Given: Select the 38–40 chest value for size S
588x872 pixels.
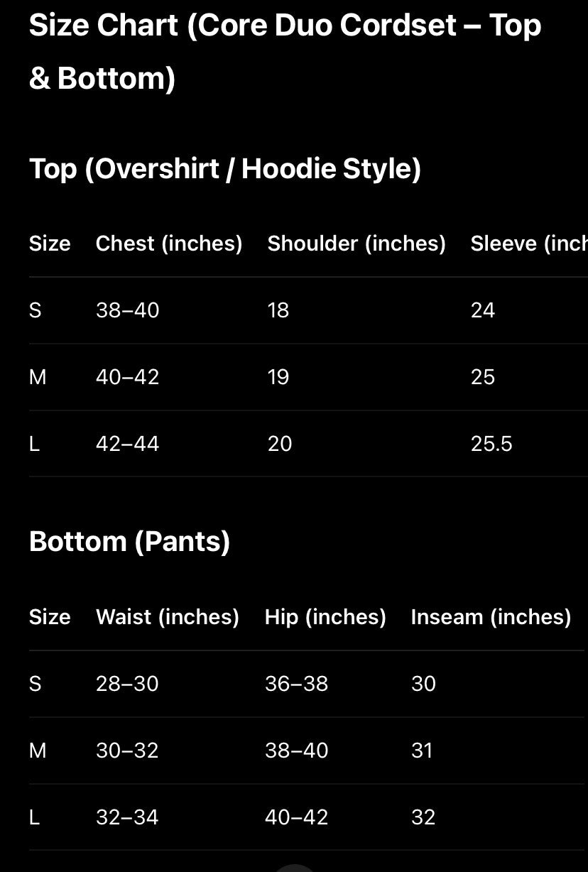Looking at the screenshot, I should pyautogui.click(x=128, y=310).
